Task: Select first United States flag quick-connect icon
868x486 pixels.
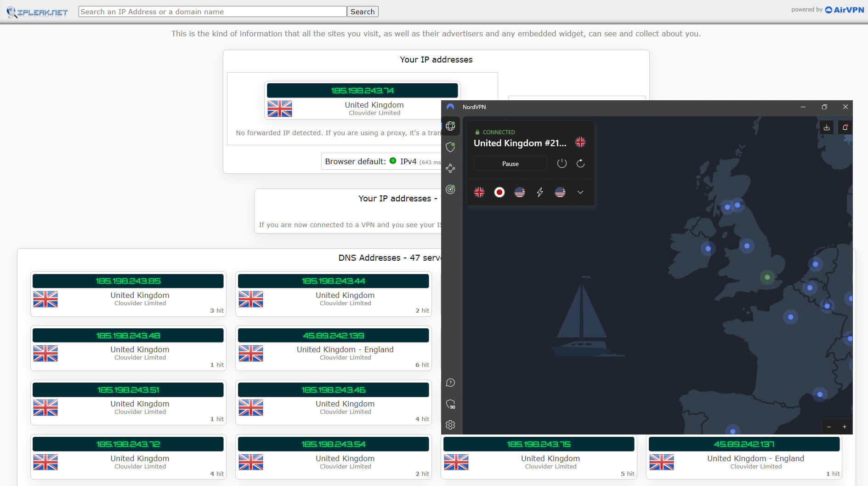Action: [520, 192]
